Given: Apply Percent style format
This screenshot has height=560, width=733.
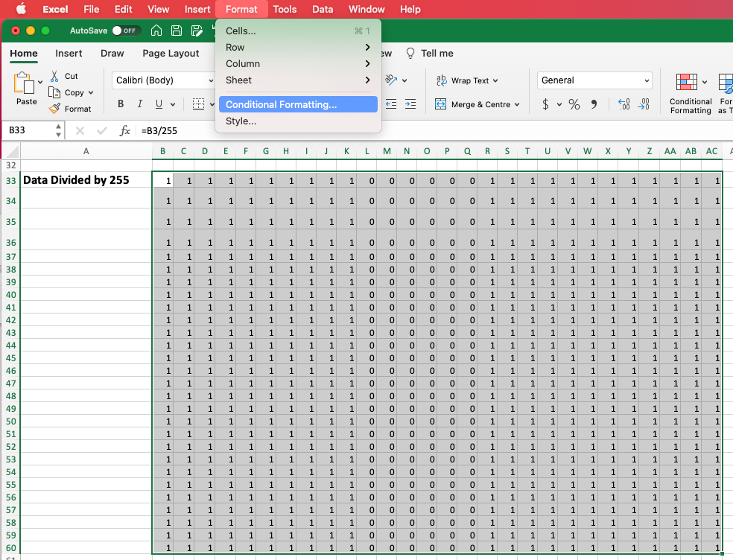Looking at the screenshot, I should (x=574, y=104).
